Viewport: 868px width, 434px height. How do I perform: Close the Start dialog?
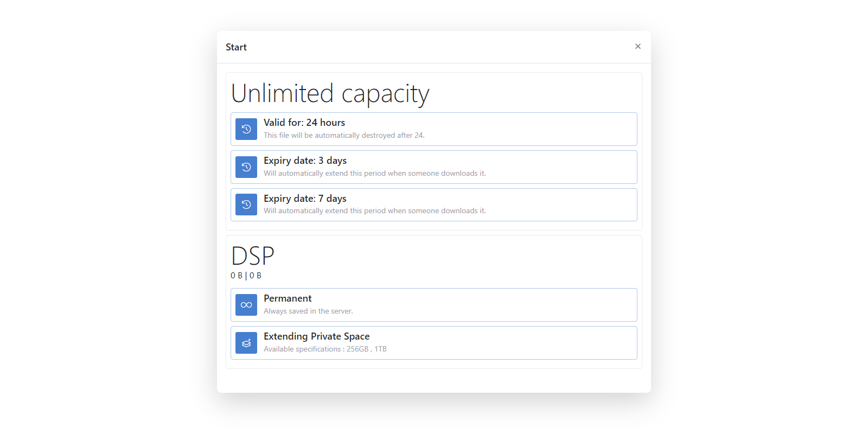click(x=638, y=47)
